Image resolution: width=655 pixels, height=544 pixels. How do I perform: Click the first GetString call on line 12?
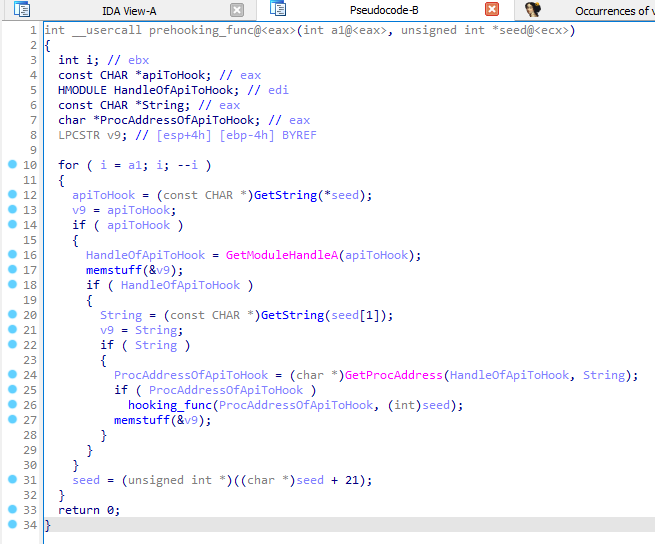(x=285, y=195)
